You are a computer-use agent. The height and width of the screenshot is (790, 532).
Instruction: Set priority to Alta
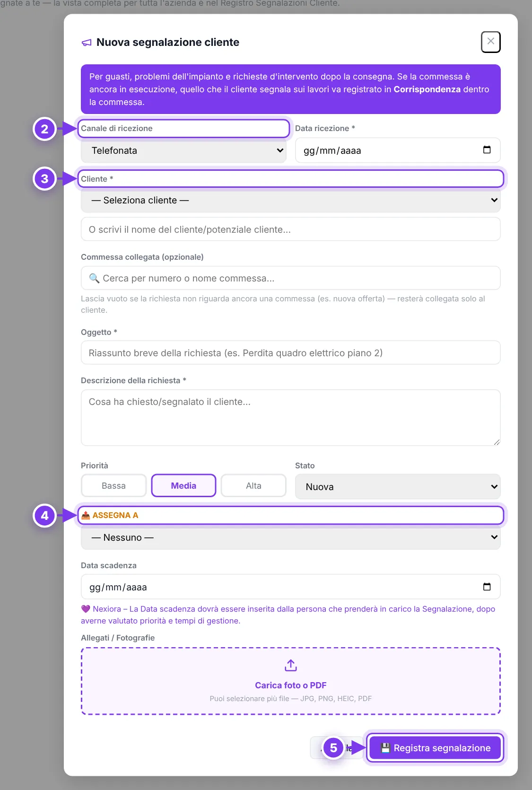tap(253, 486)
